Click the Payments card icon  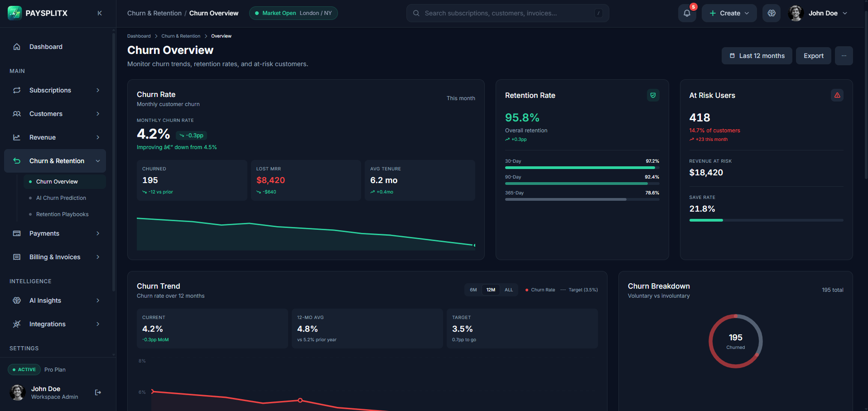pyautogui.click(x=17, y=233)
